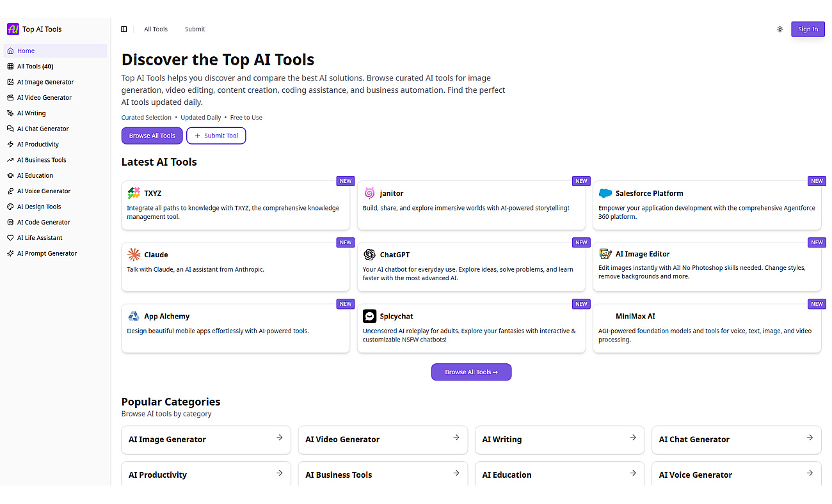Open AI Chat Generator category arrow
Image resolution: width=832 pixels, height=504 pixels.
point(810,438)
